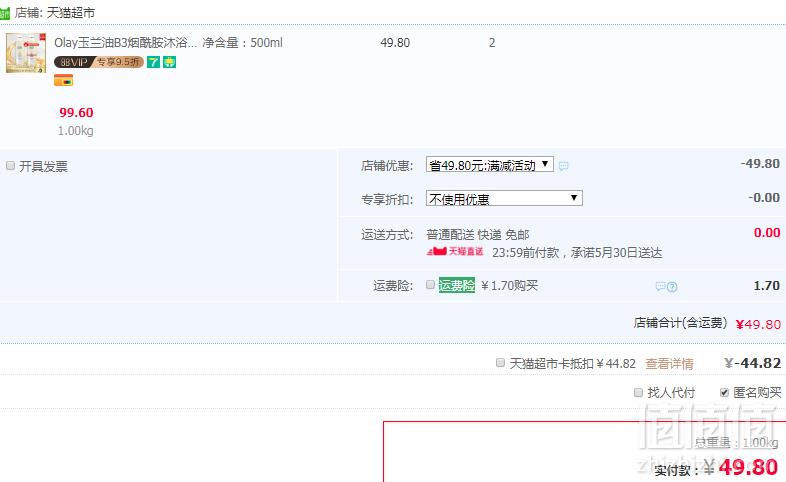Open the 店铺优惠 dropdown showing 省49.80元
Screen dimensions: 786x482
click(490, 164)
